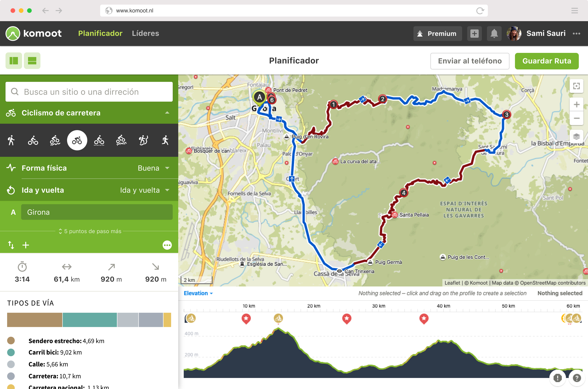588x389 pixels.
Task: Click the Guardar Ruta button
Action: coord(546,61)
